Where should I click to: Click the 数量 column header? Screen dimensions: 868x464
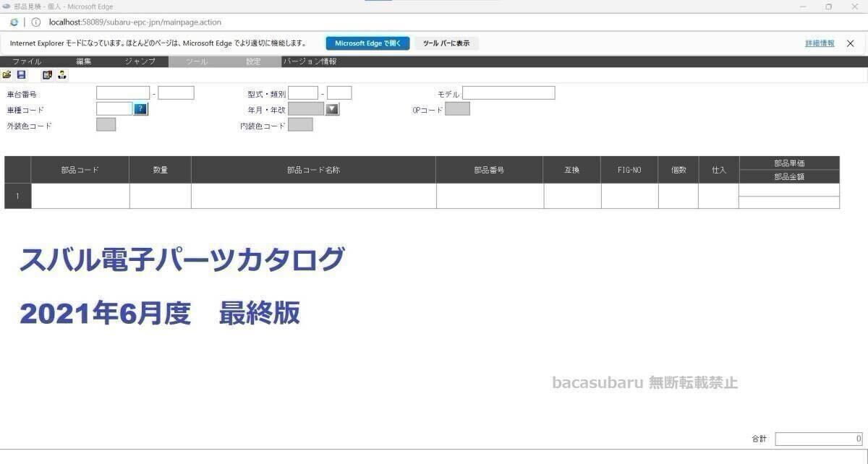[x=161, y=170]
